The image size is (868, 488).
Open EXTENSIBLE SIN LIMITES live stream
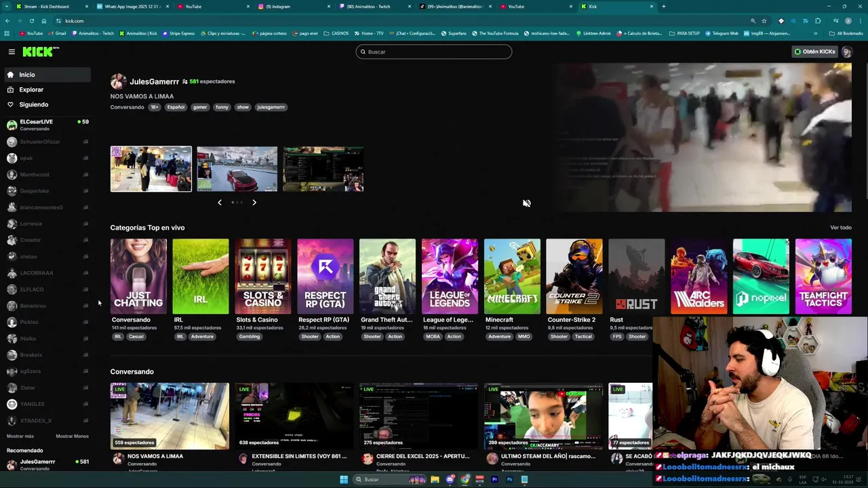[x=294, y=416]
